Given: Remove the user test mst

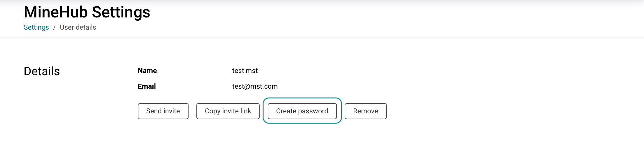Looking at the screenshot, I should (x=365, y=111).
